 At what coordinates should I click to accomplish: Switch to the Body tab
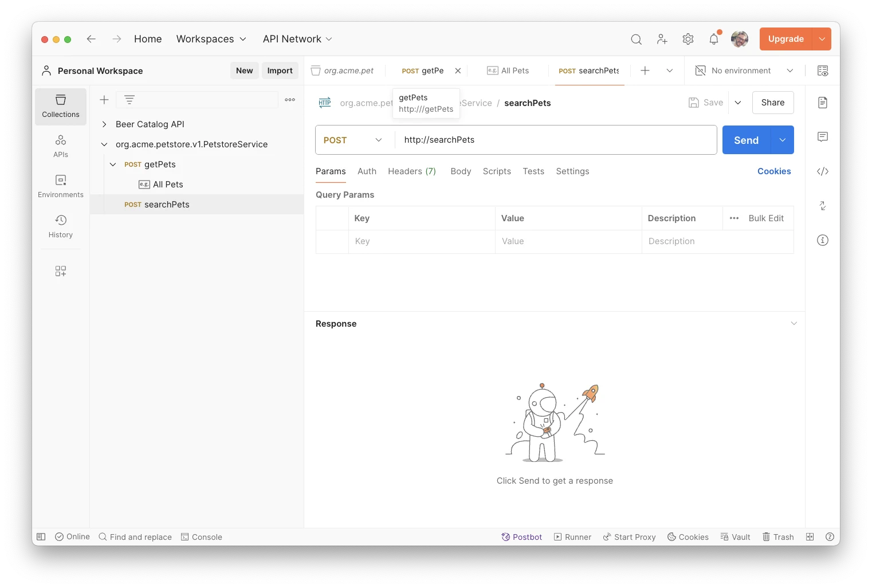461,171
